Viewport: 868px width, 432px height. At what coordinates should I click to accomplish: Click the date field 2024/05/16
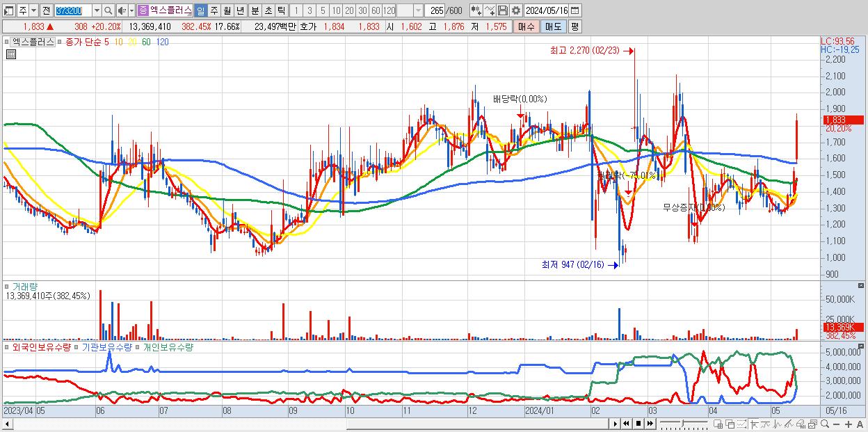(547, 10)
